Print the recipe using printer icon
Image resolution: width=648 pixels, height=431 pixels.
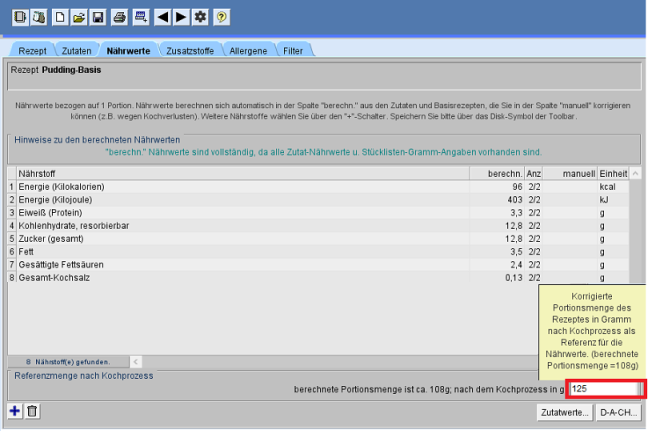pyautogui.click(x=119, y=17)
